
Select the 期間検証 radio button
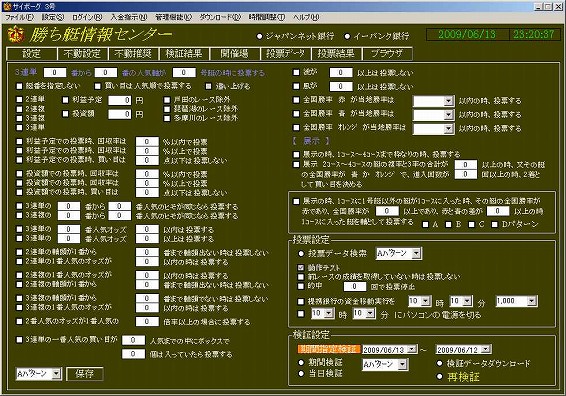(x=301, y=362)
